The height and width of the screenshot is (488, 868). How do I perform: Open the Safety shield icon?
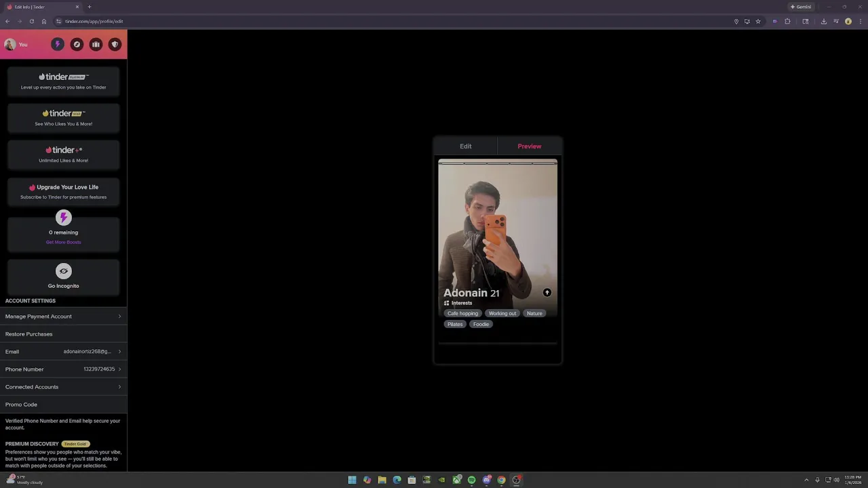tap(115, 44)
